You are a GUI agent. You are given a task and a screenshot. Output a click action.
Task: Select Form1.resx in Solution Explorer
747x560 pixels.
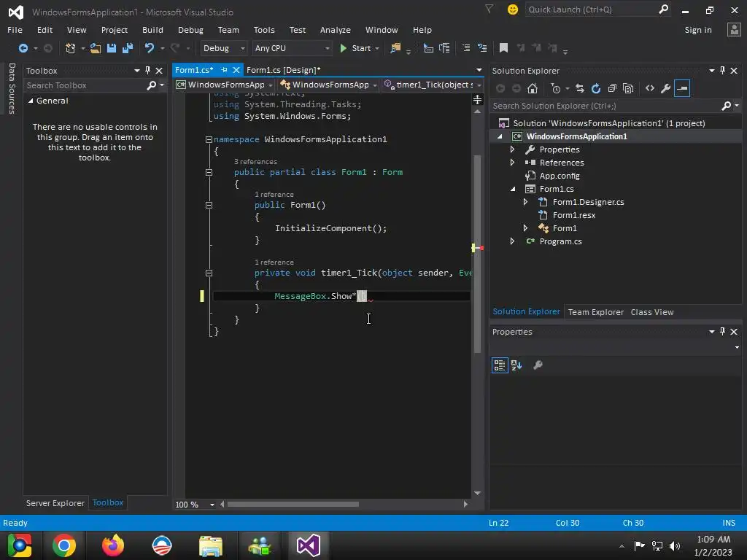[x=573, y=215]
